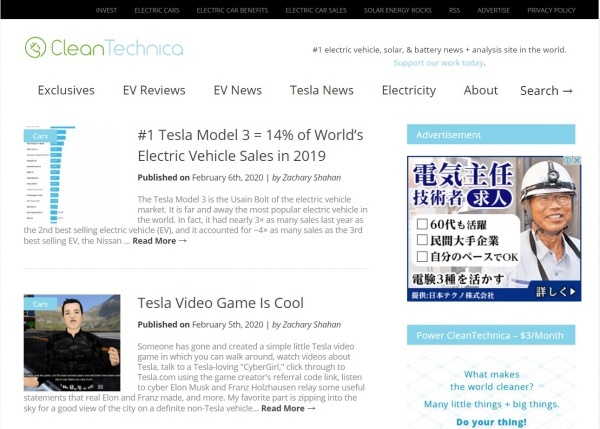
Task: Click Read More on Tesla Video Game article
Action: (x=289, y=408)
